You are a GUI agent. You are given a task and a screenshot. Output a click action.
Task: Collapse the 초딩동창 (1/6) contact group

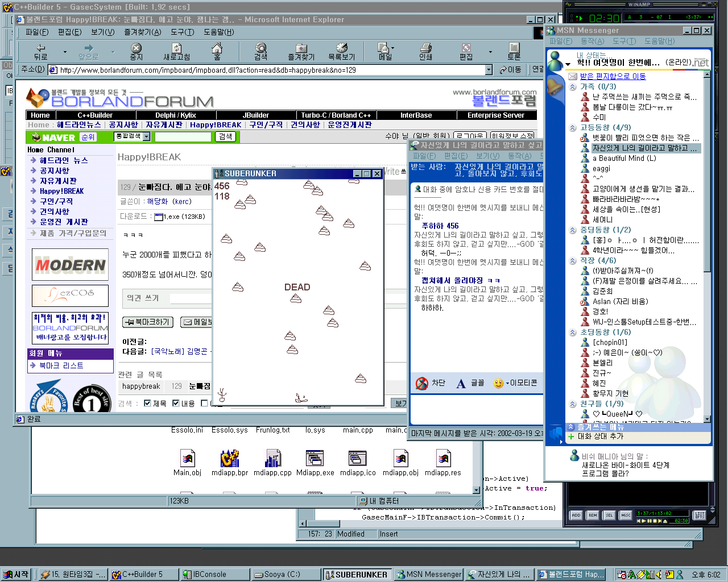point(573,332)
